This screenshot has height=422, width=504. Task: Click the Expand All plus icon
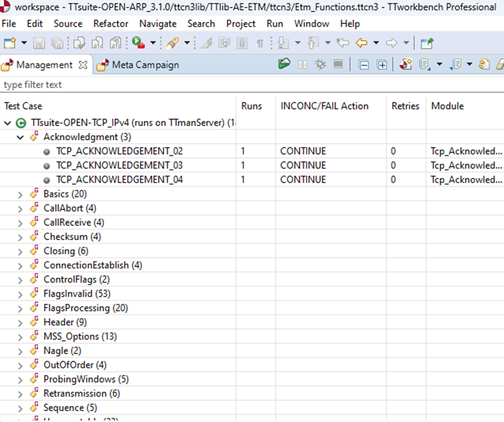(382, 65)
